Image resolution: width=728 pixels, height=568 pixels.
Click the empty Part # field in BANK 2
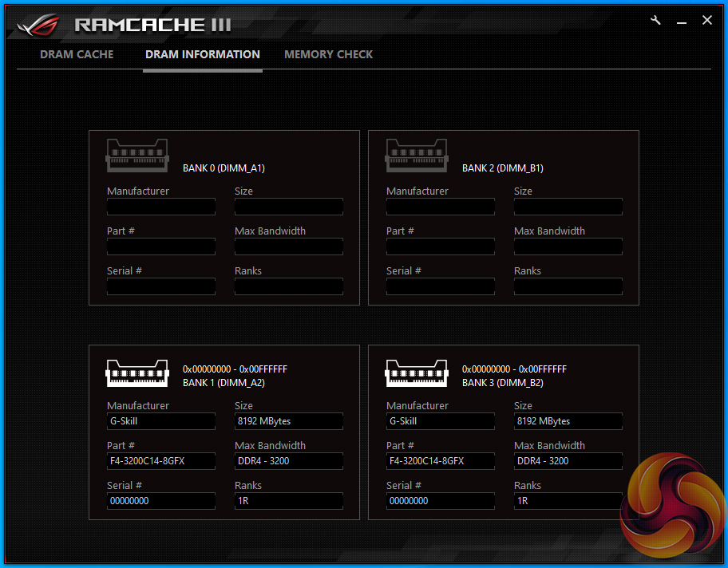(x=441, y=247)
